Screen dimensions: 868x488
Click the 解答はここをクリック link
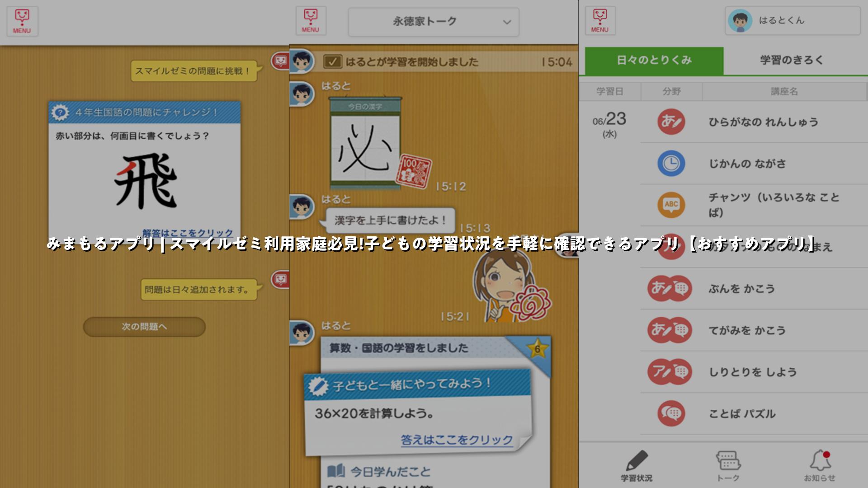(x=188, y=233)
